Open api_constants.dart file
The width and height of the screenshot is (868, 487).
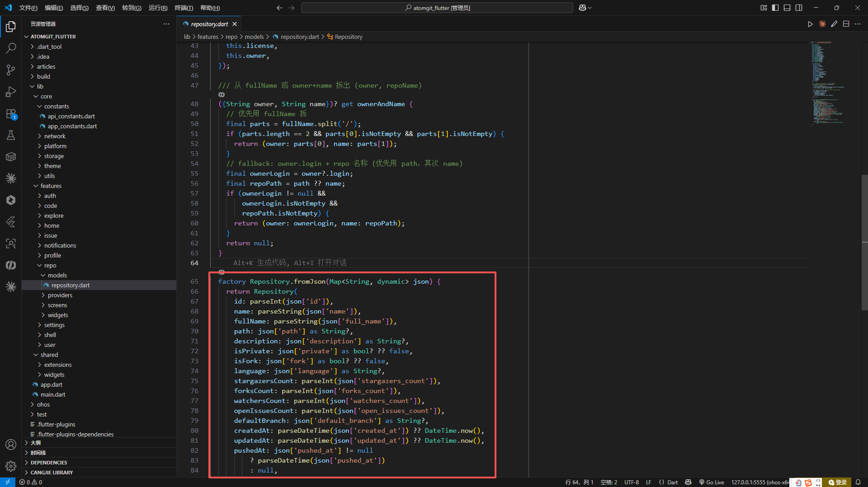[x=71, y=116]
